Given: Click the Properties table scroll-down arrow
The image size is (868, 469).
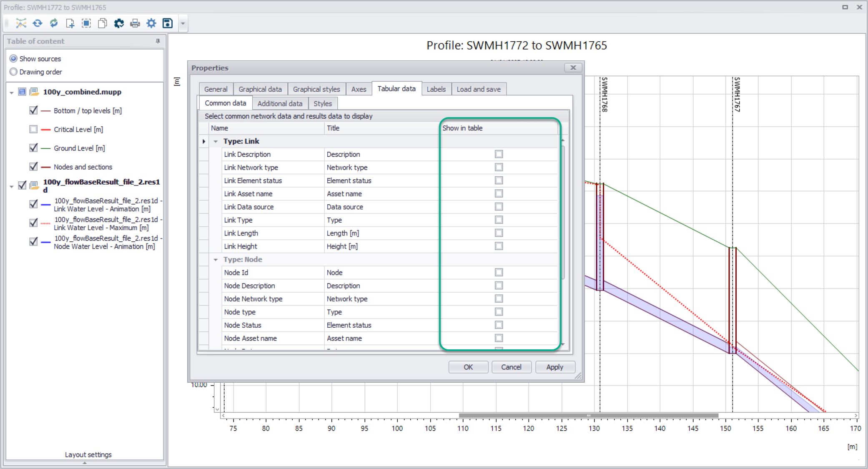Looking at the screenshot, I should pos(563,344).
